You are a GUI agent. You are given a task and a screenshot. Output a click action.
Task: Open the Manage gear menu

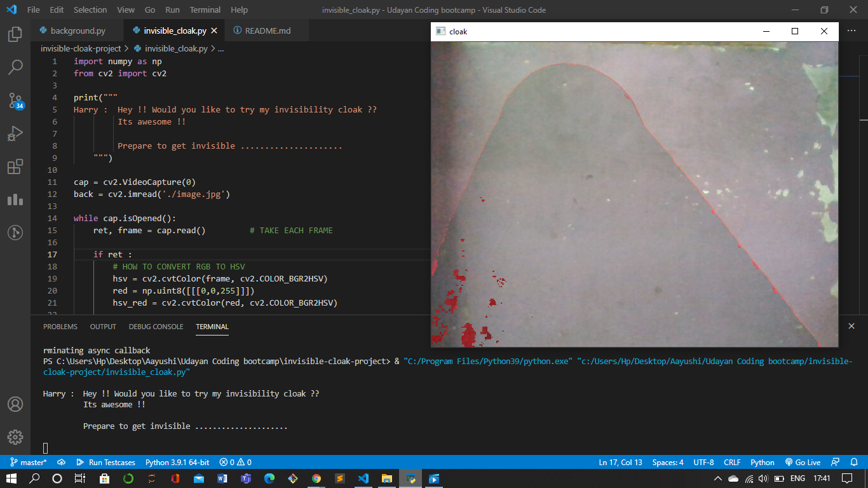point(15,437)
